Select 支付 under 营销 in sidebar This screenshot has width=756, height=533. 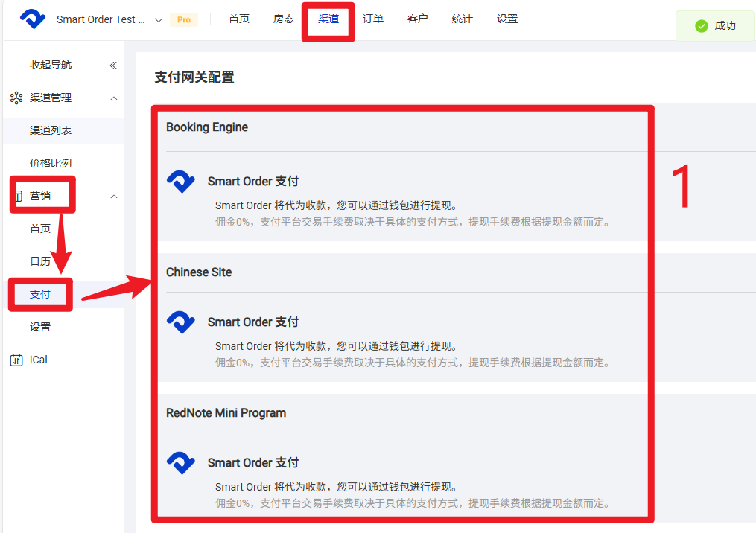tap(40, 295)
